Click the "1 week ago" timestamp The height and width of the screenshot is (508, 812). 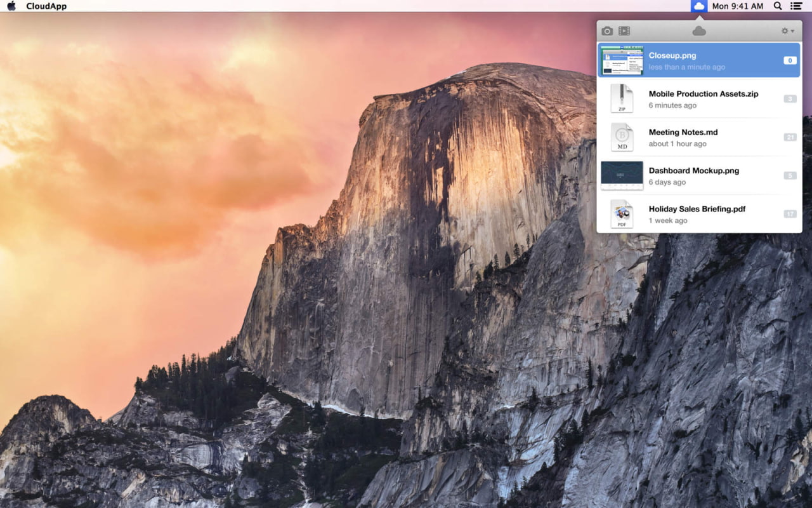coord(668,221)
